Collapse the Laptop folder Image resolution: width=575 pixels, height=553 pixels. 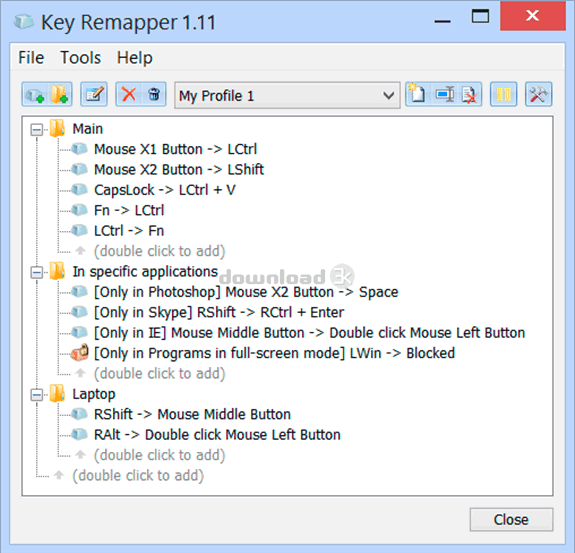tap(37, 395)
